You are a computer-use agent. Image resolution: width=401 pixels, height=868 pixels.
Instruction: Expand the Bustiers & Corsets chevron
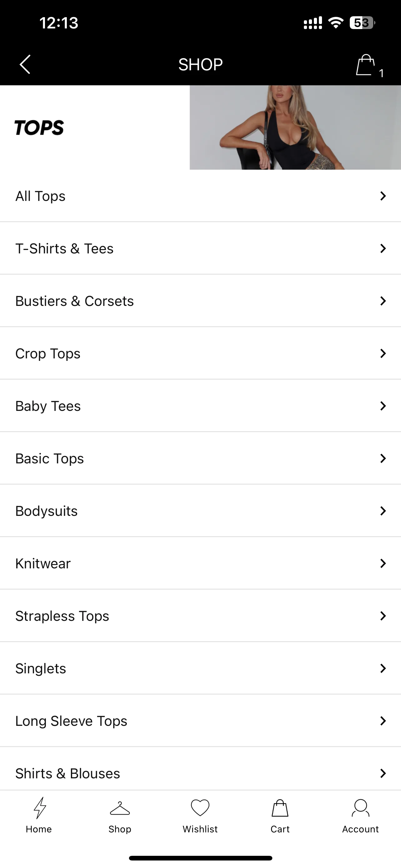[383, 301]
